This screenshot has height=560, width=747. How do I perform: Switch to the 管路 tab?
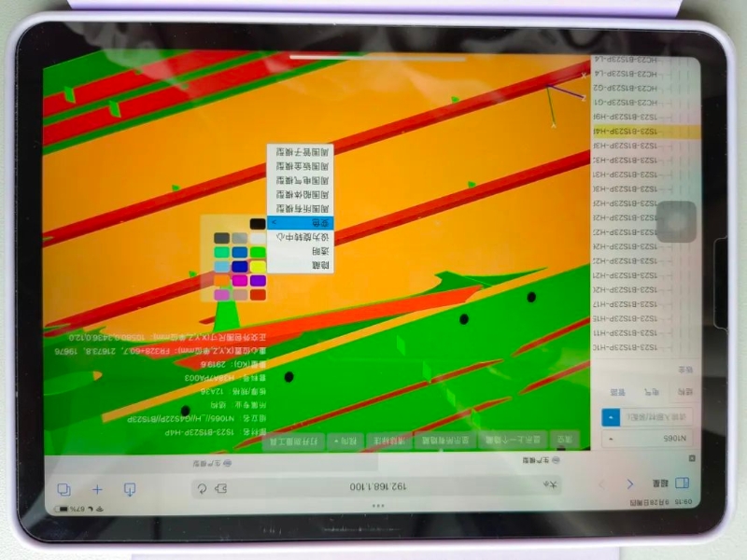618,393
